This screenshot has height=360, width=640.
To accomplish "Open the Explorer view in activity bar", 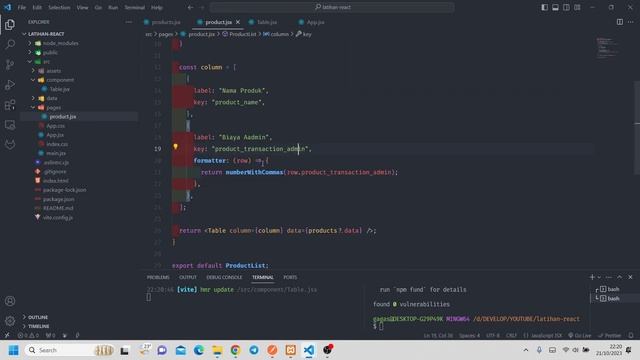I will click(10, 24).
